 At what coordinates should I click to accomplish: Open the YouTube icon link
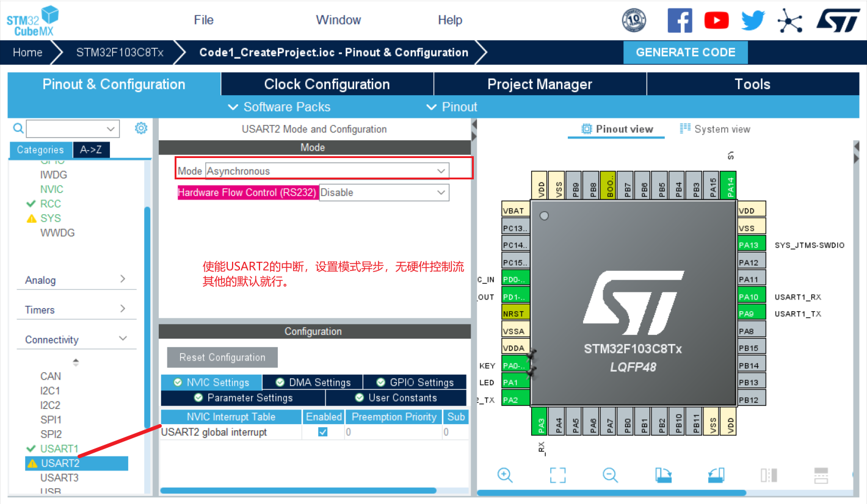[716, 20]
